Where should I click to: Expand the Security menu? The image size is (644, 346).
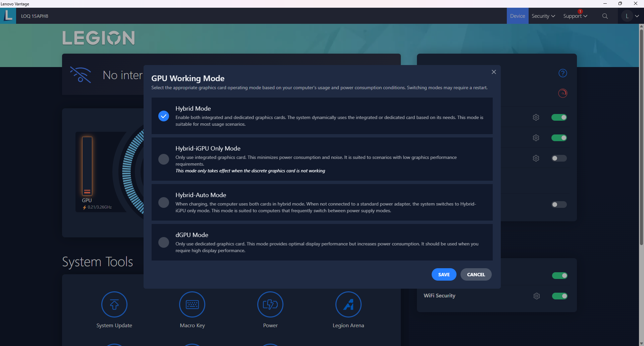pyautogui.click(x=543, y=16)
